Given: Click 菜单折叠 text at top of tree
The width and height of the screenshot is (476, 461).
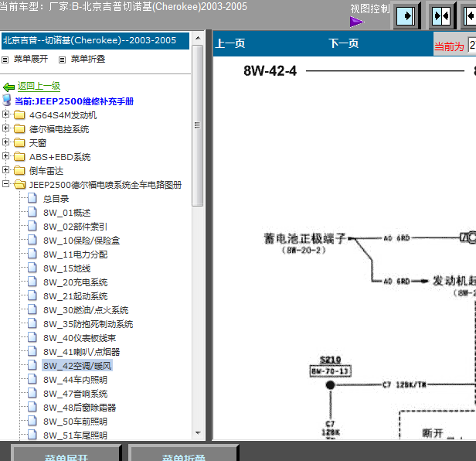Looking at the screenshot, I should (88, 59).
